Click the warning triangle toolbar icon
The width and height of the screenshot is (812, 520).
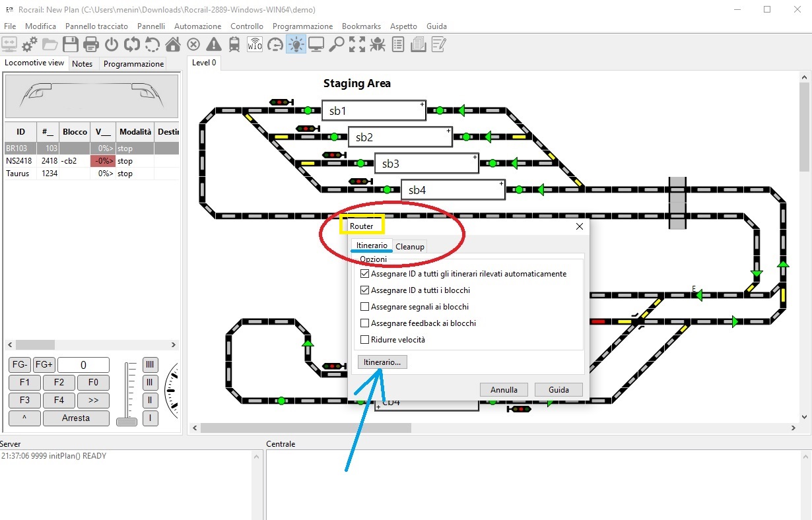[214, 44]
